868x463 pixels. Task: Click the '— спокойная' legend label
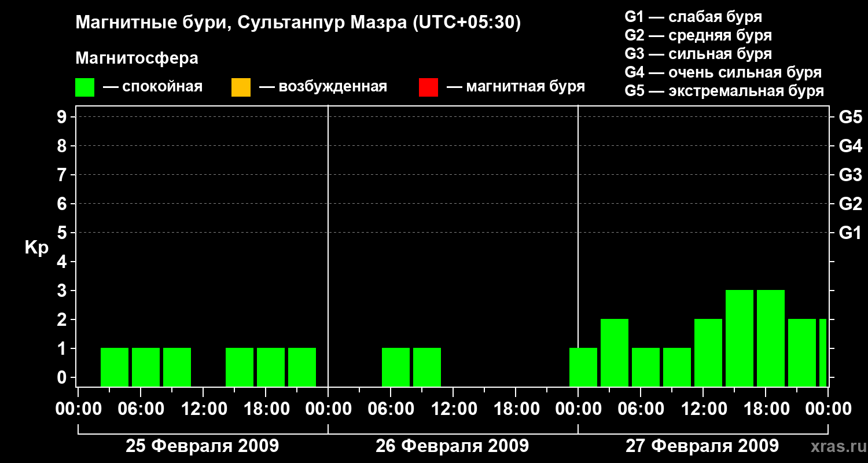[x=153, y=87]
